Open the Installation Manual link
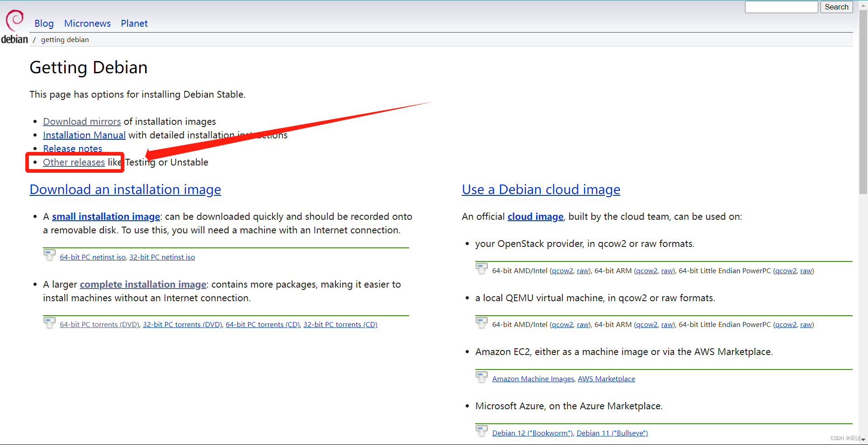Viewport: 868px width, 445px height. 84,135
